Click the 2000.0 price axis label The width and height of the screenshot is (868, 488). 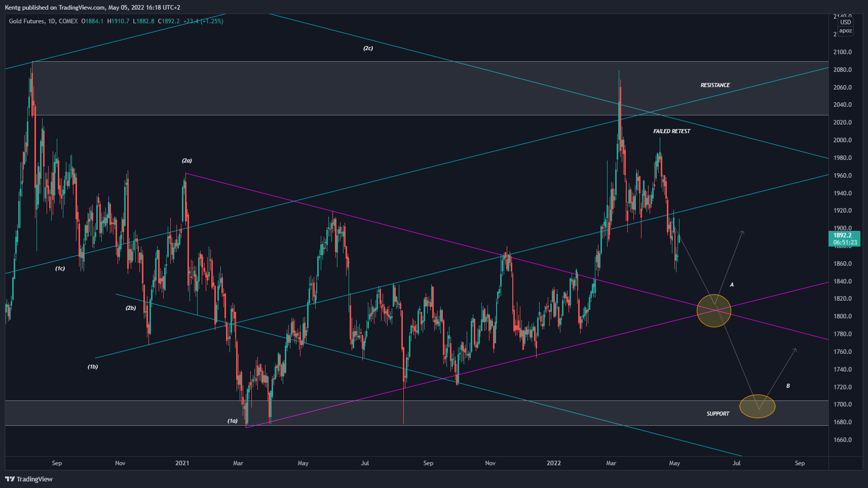(x=842, y=140)
